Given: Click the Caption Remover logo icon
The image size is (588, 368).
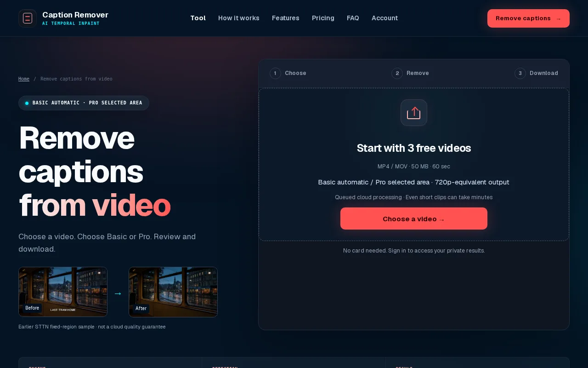Looking at the screenshot, I should tap(28, 18).
